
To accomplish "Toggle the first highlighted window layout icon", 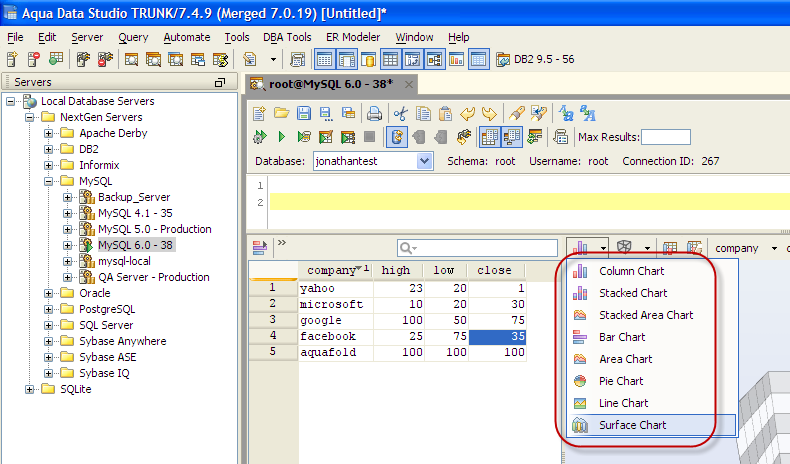I will click(324, 59).
